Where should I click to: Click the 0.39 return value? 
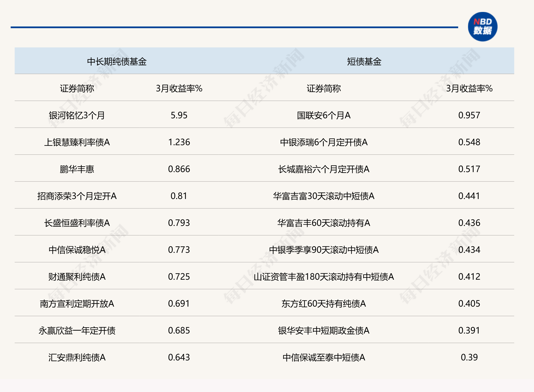(x=469, y=357)
